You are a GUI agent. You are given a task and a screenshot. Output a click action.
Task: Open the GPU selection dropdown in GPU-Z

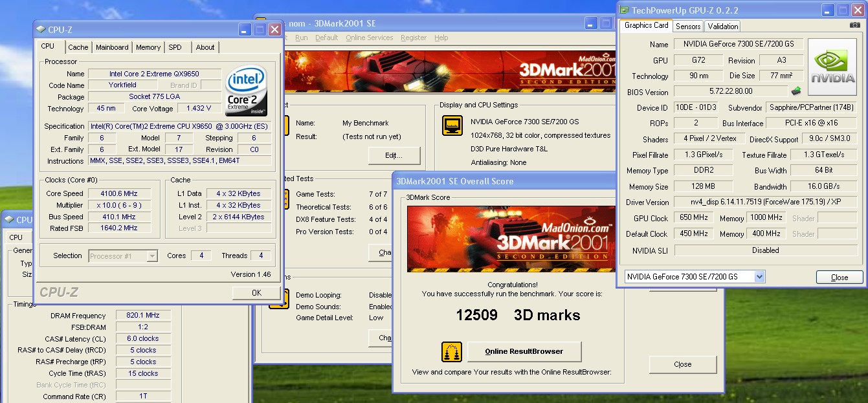tap(759, 277)
